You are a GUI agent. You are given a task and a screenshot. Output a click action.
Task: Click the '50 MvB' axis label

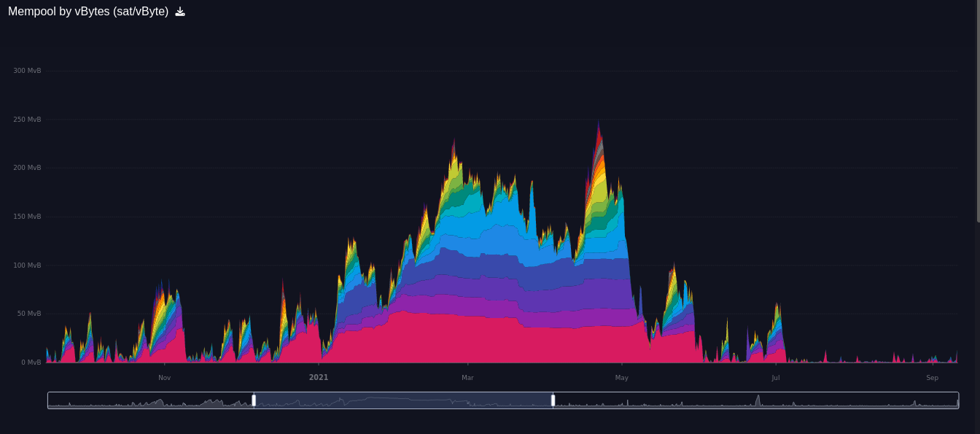point(29,314)
